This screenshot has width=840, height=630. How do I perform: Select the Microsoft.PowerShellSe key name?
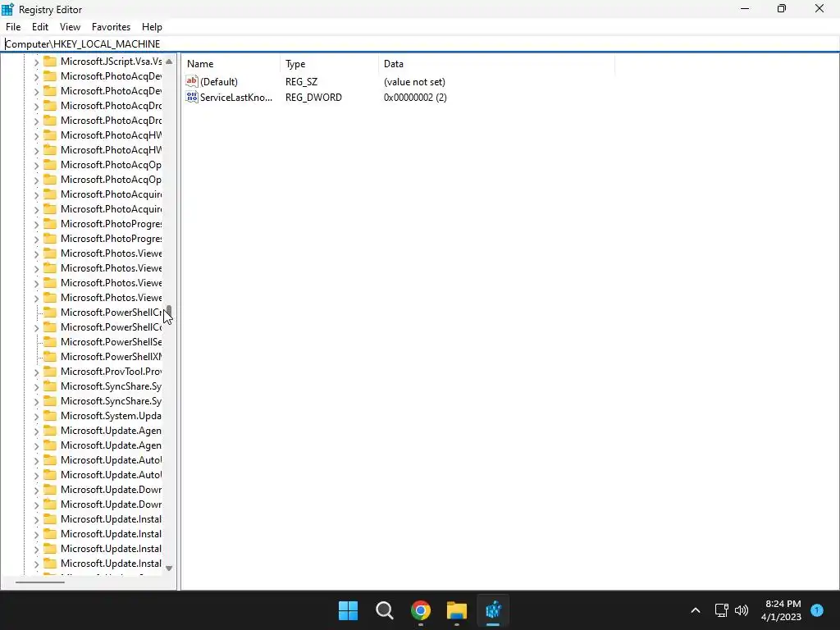[111, 342]
